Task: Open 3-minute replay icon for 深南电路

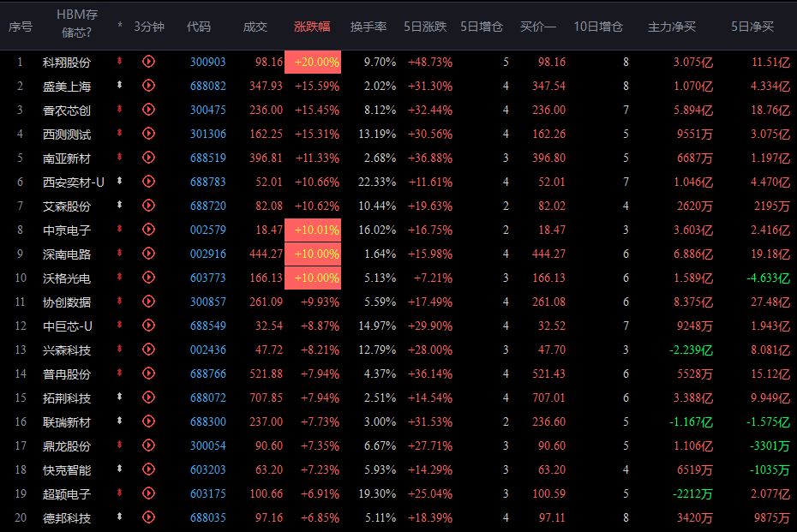Action: (148, 254)
